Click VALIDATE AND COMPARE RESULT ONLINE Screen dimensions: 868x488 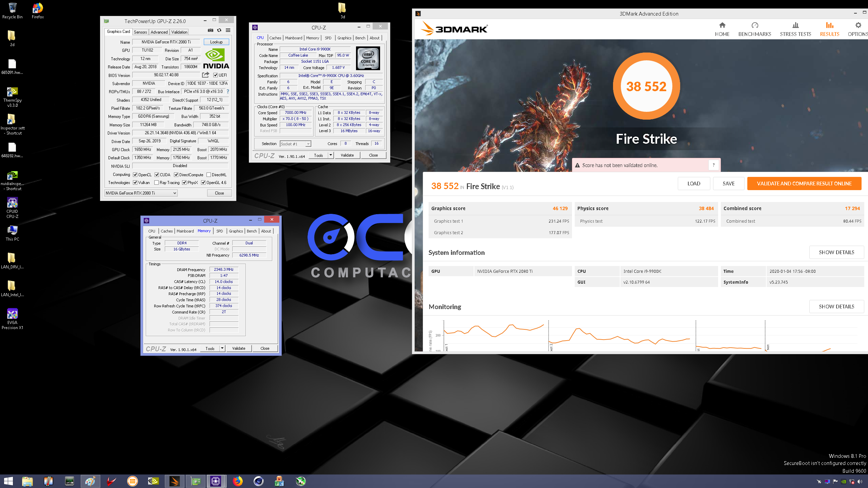click(x=804, y=184)
